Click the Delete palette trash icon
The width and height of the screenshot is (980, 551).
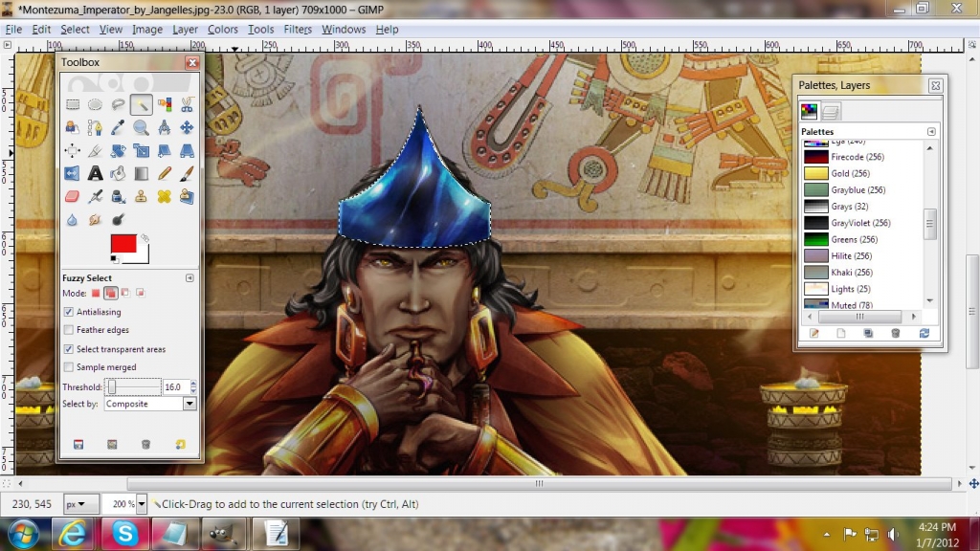coord(896,333)
